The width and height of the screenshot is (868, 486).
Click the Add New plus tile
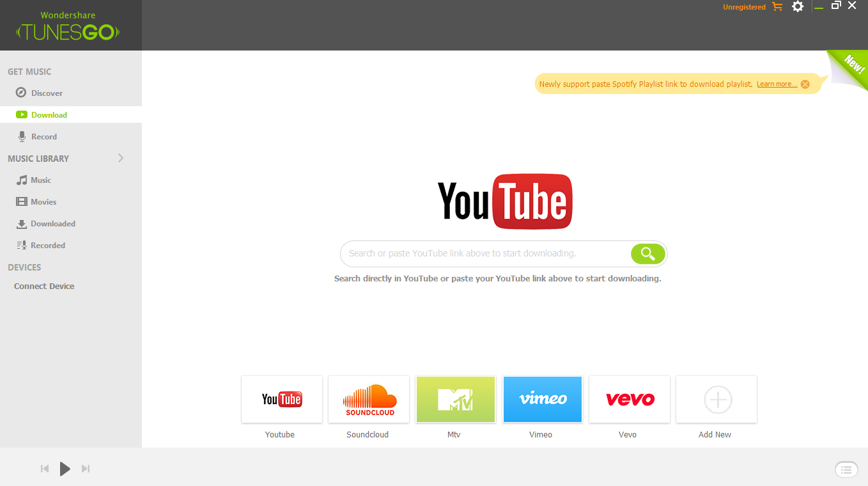(x=717, y=400)
